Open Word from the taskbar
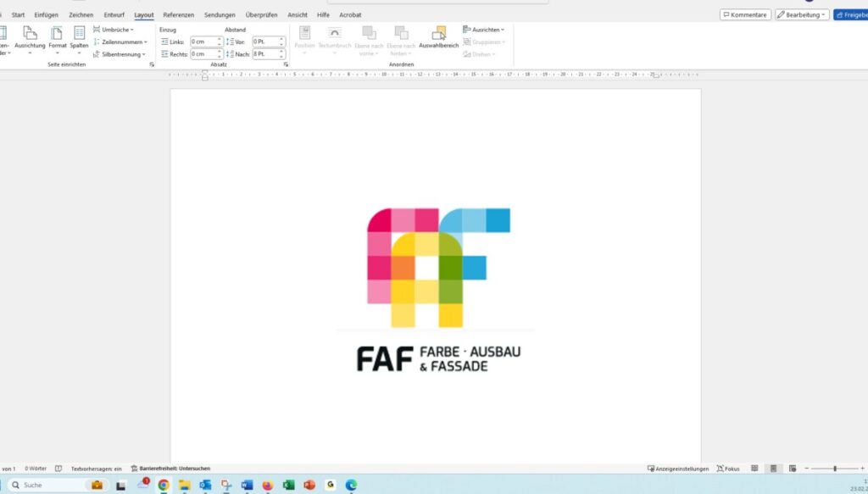This screenshot has height=494, width=868. 247,486
